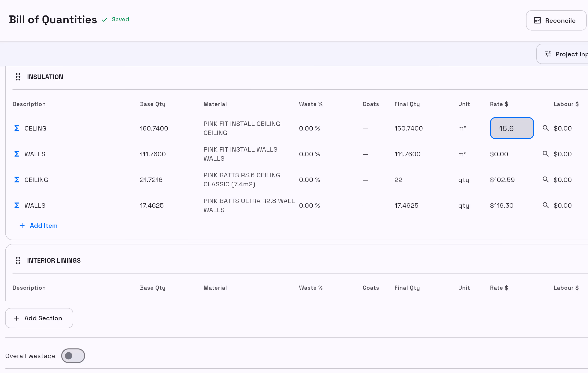Select PINK BATTS ULTRA R2.8 WALL material

249,205
